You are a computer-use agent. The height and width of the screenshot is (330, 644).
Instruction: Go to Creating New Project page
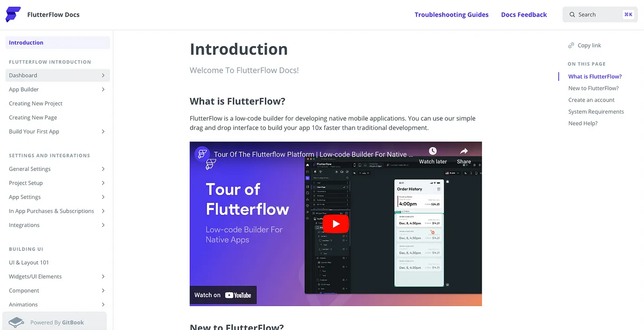click(36, 104)
